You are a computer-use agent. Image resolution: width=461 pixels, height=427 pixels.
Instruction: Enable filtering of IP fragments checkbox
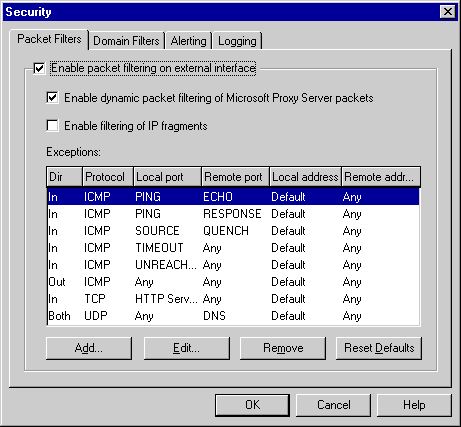(52, 126)
